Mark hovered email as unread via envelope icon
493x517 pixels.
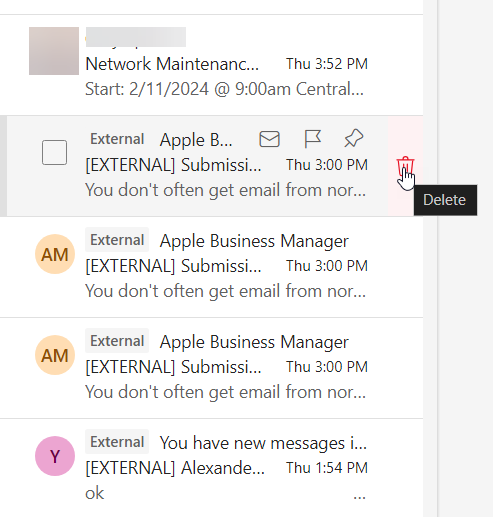click(269, 139)
